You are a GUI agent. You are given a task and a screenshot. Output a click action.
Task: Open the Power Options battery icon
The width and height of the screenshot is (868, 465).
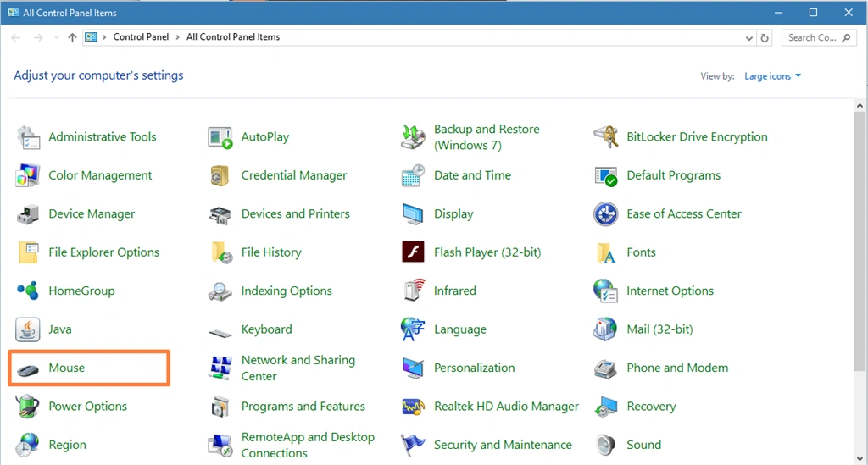28,407
